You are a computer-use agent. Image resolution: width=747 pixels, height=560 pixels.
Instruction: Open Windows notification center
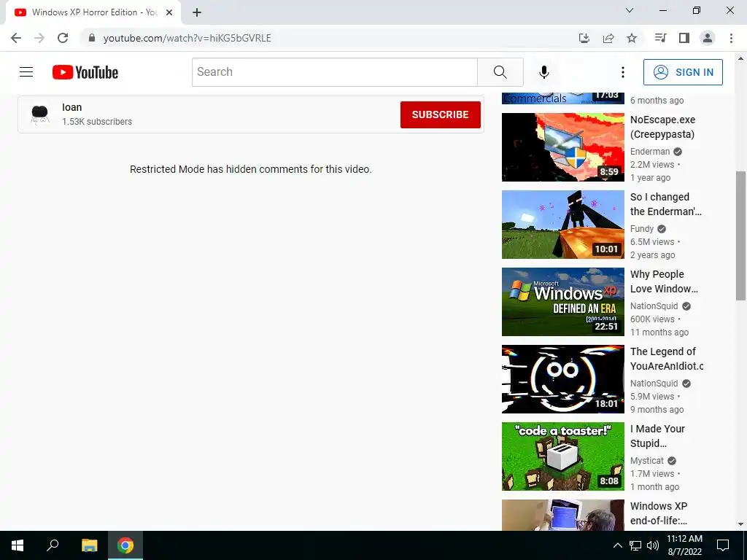point(723,545)
